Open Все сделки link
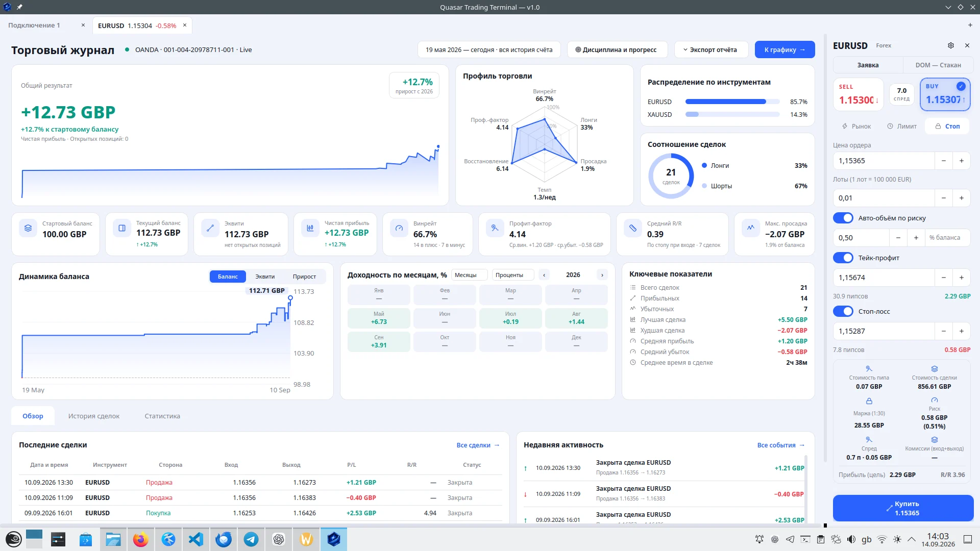This screenshot has height=551, width=980. click(478, 445)
